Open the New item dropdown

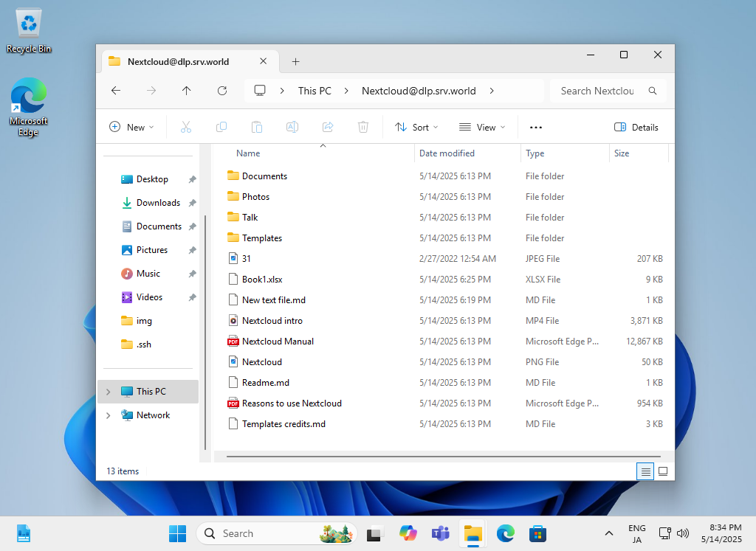click(131, 127)
